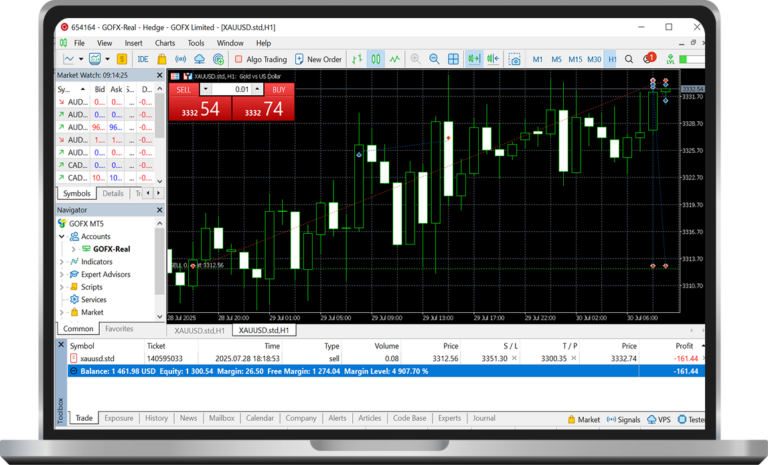The width and height of the screenshot is (768, 465).
Task: Click the zoom out magnifier icon
Action: [x=434, y=59]
